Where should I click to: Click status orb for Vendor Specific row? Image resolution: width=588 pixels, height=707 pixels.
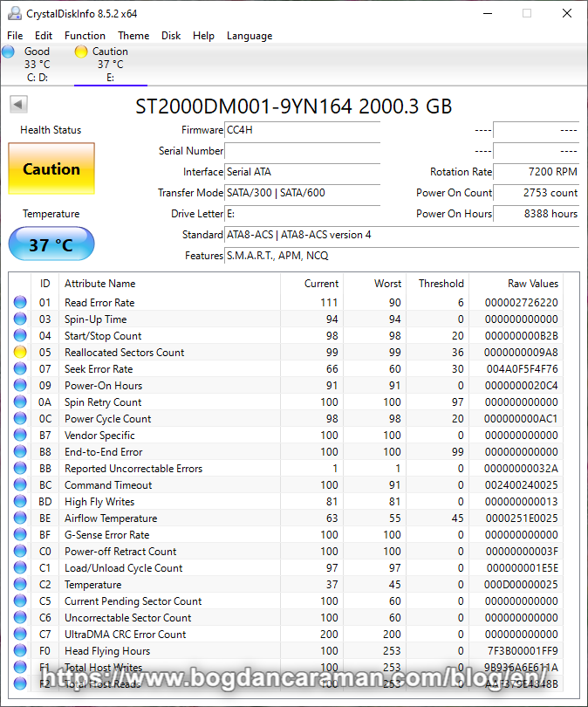click(20, 436)
